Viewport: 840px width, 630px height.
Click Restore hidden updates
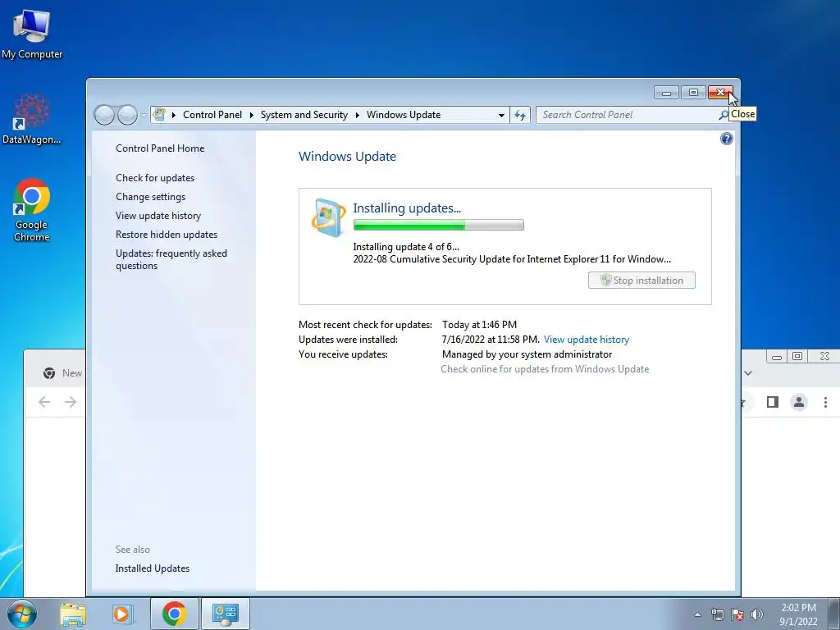point(166,234)
